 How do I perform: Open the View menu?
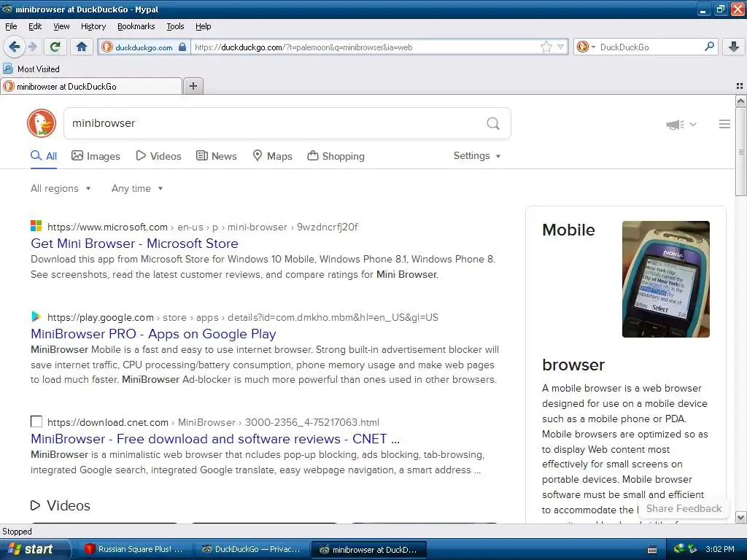coord(61,26)
